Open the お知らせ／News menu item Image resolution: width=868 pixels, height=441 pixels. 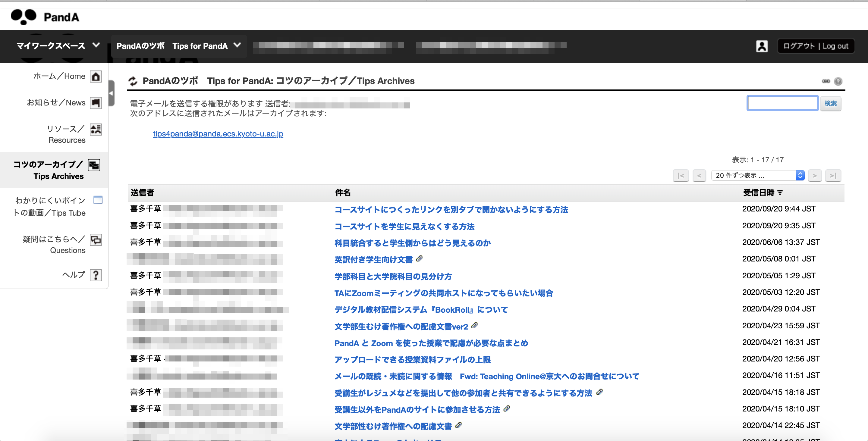[56, 102]
